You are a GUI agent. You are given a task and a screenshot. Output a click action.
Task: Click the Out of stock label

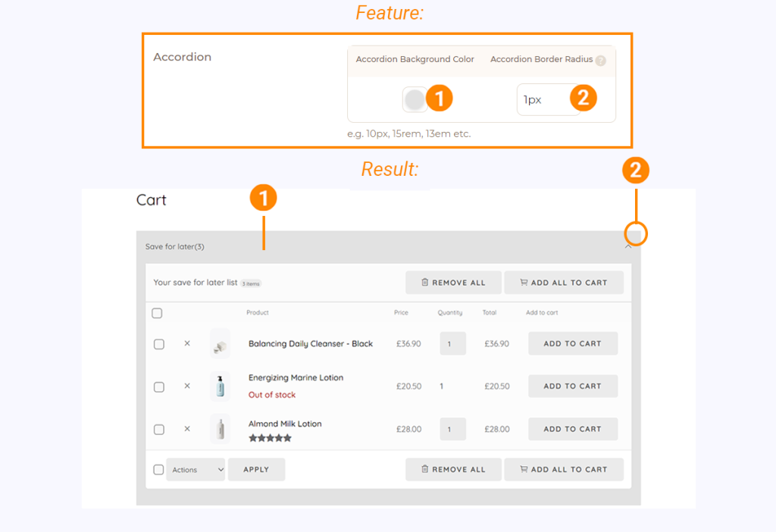(272, 395)
